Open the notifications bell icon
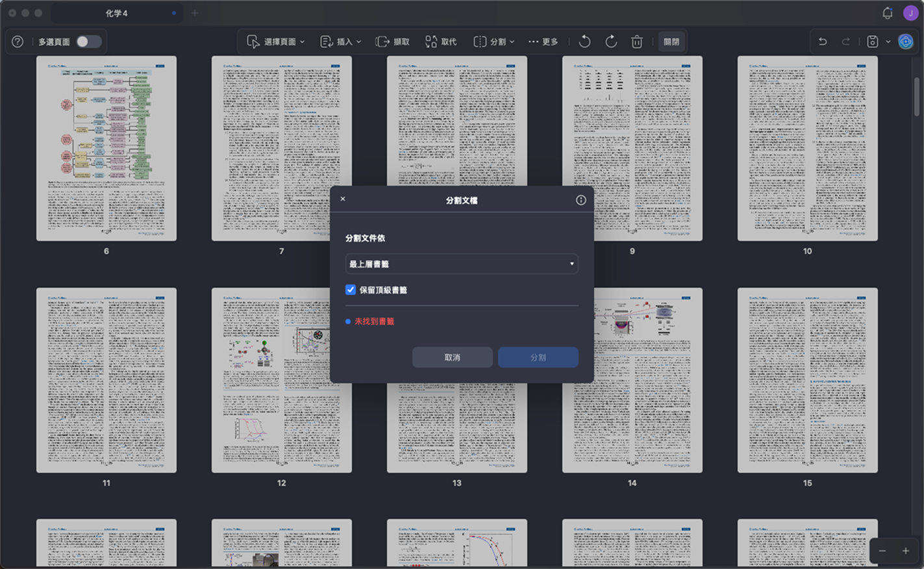924x569 pixels. (x=888, y=13)
